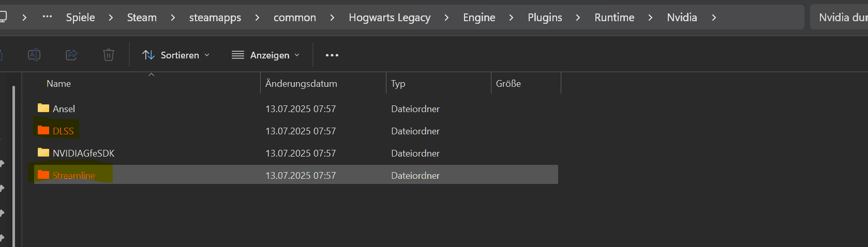Click the orange DLSS folder icon
The image size is (868, 247).
(43, 130)
